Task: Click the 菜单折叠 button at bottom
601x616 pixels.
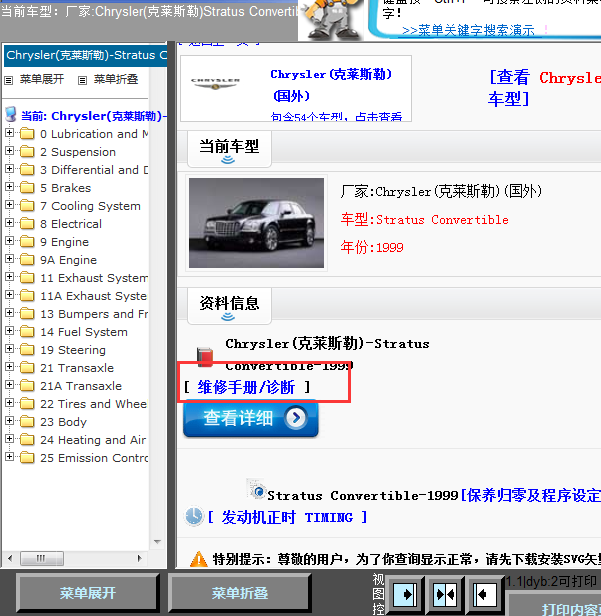Action: point(240,593)
